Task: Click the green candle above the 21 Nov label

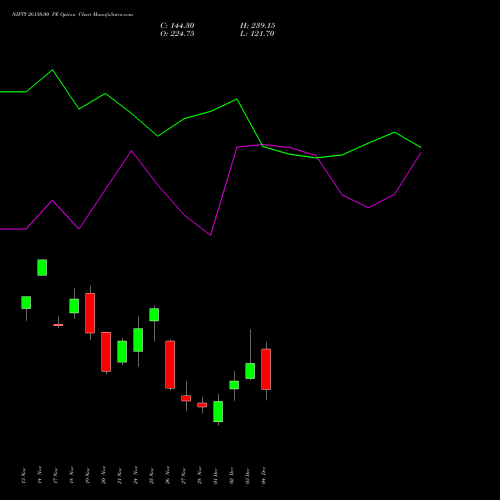Action: tap(122, 352)
